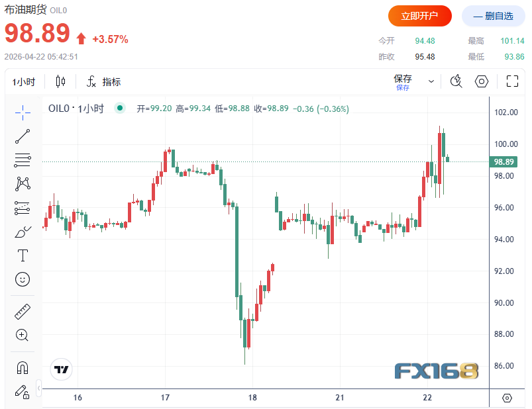
Task: Click the zoom in magnifier tool
Action: (x=23, y=335)
